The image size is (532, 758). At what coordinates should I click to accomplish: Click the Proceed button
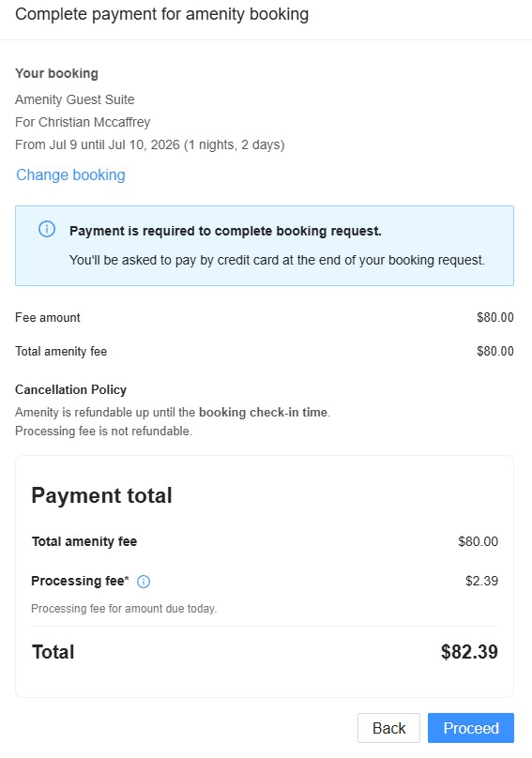tap(471, 728)
